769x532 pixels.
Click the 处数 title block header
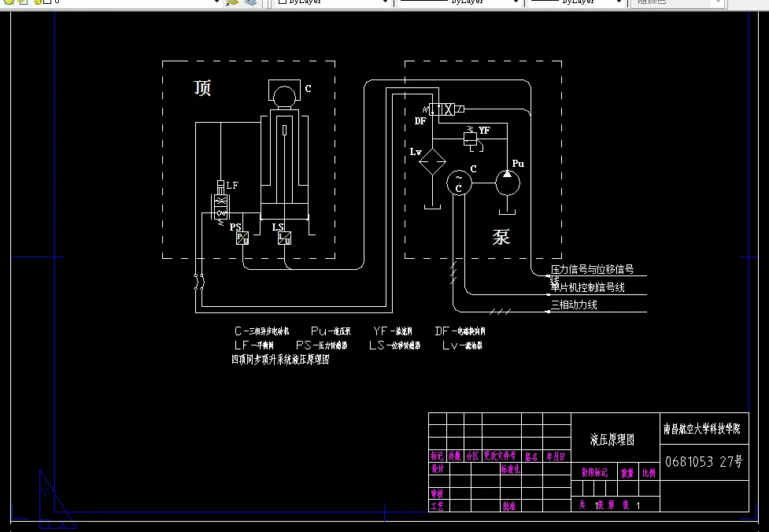(455, 456)
